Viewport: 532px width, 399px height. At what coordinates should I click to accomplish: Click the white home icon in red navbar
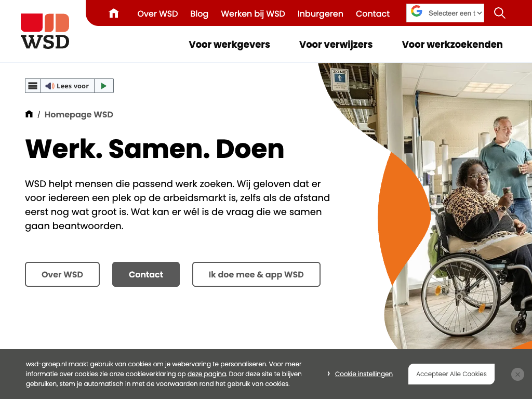114,13
